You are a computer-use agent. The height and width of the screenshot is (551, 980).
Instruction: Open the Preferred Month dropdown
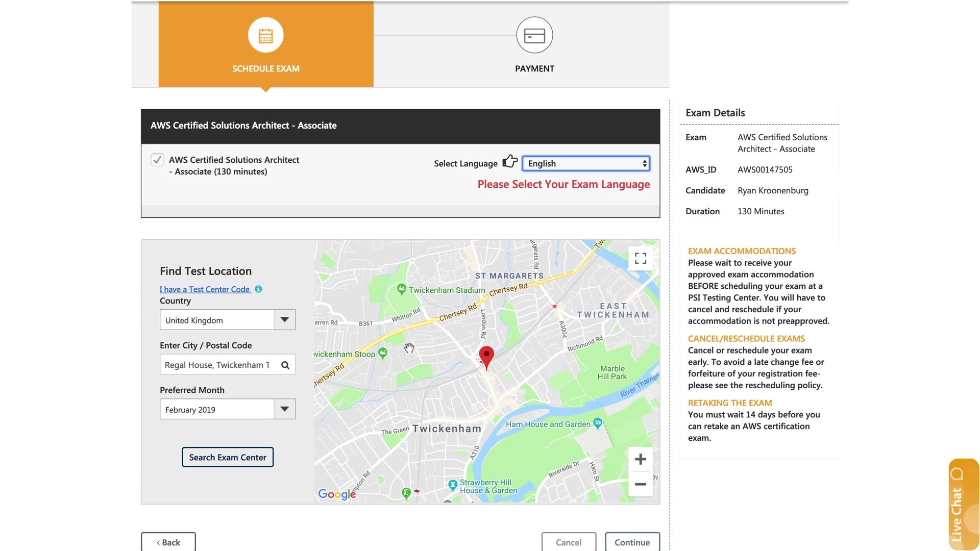click(x=228, y=410)
